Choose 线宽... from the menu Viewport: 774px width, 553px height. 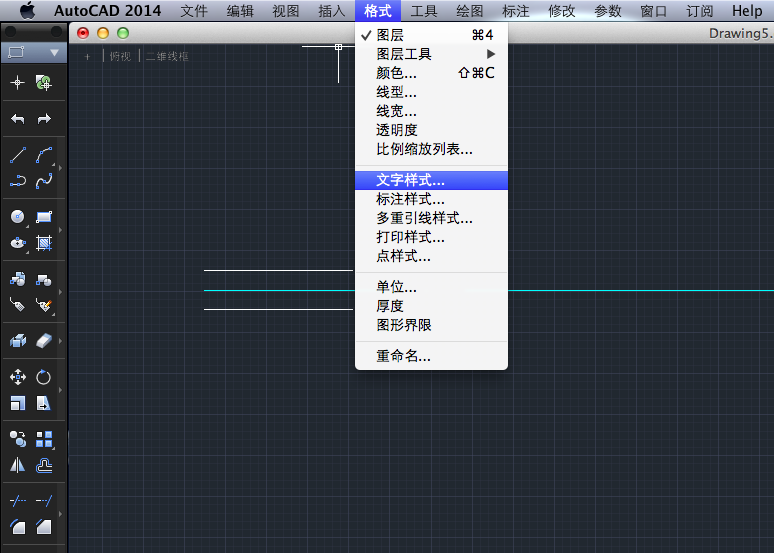431,111
